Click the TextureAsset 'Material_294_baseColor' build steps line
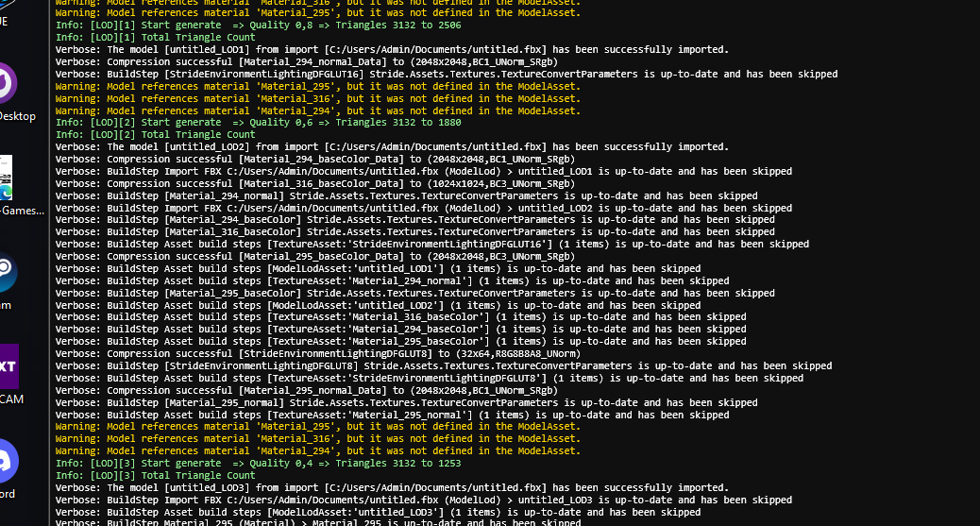The image size is (980, 526). pyautogui.click(x=400, y=329)
